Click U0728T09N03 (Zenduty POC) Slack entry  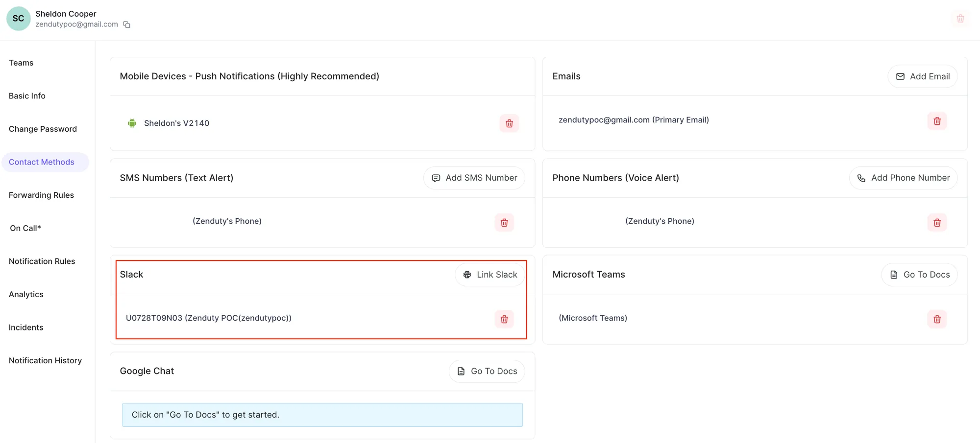point(209,318)
